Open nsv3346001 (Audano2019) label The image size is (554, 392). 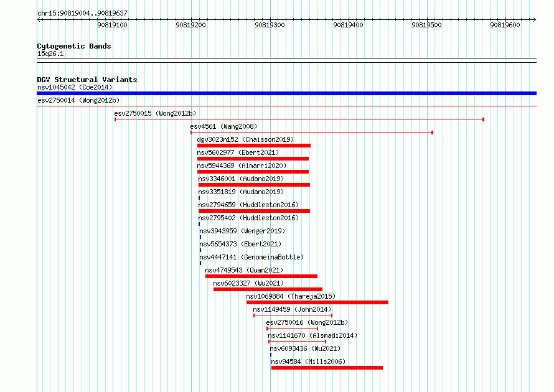coord(241,179)
